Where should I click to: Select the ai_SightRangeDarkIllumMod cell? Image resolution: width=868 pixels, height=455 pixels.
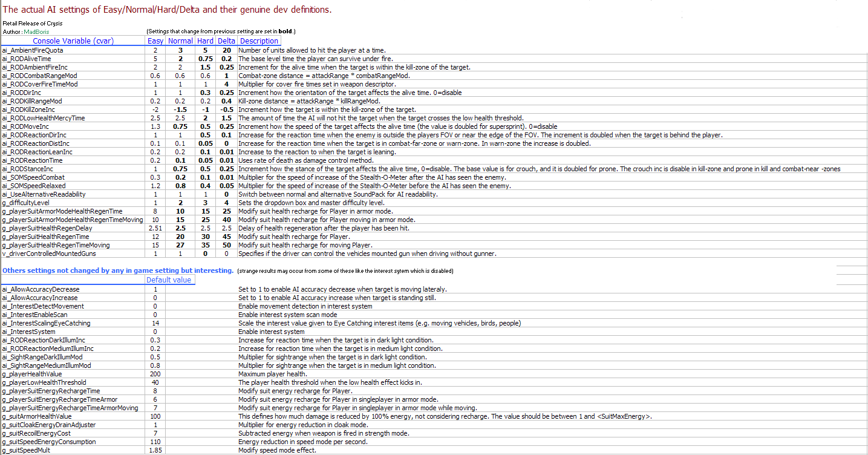tap(73, 357)
